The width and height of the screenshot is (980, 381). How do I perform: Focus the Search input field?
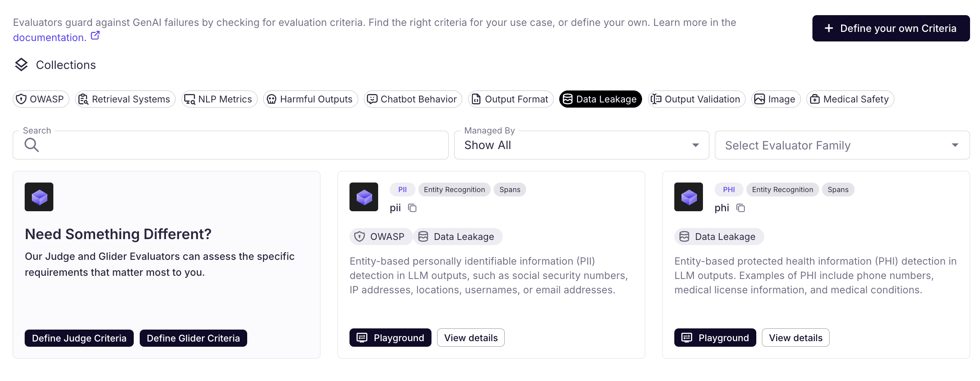(x=239, y=145)
